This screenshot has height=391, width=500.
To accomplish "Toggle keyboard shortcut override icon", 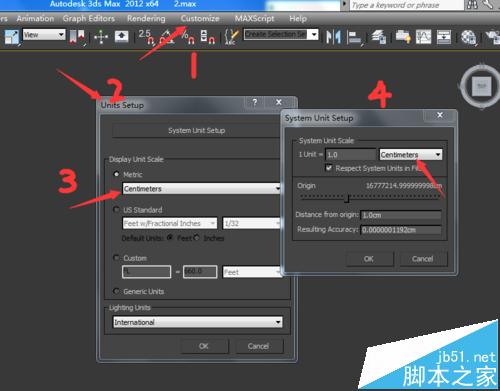I will point(122,36).
